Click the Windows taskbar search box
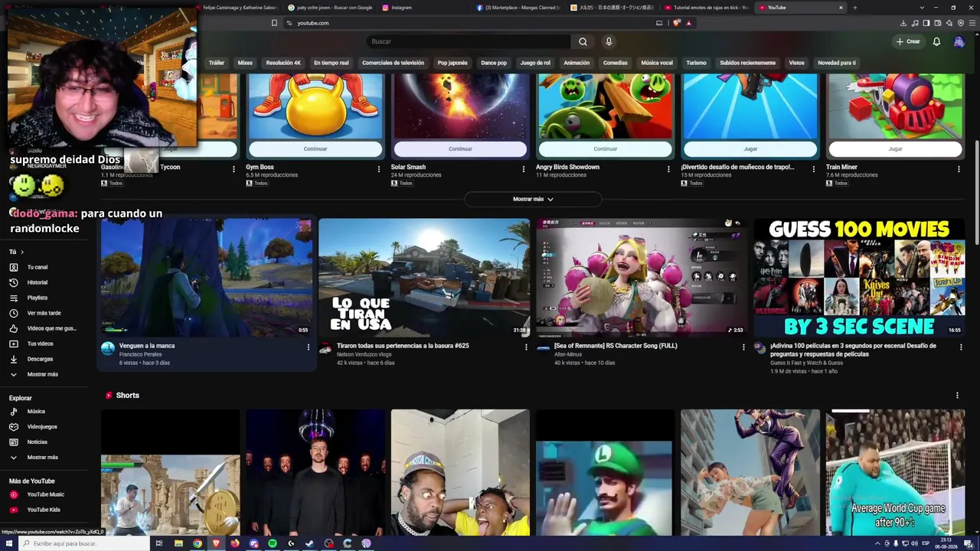 [x=84, y=543]
